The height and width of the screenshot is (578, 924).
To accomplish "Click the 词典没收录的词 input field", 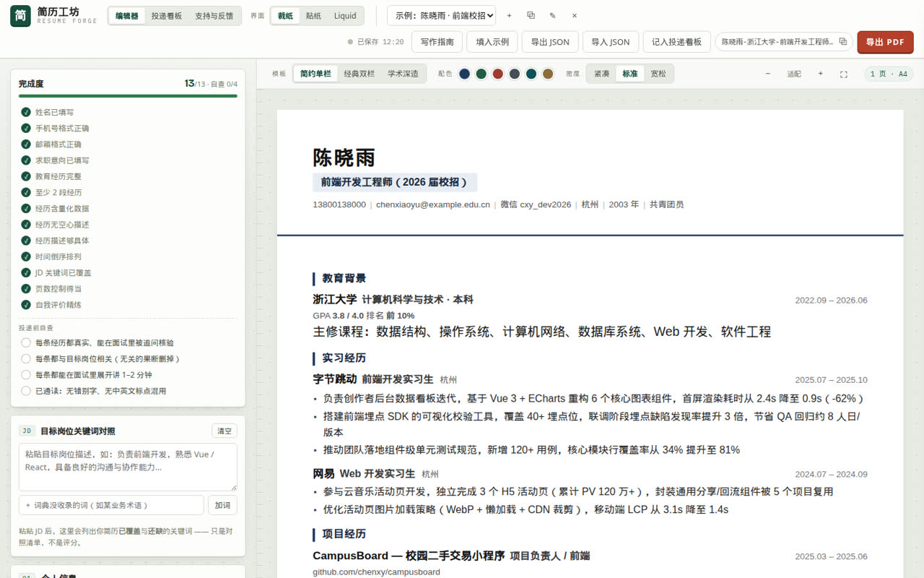I will [111, 505].
